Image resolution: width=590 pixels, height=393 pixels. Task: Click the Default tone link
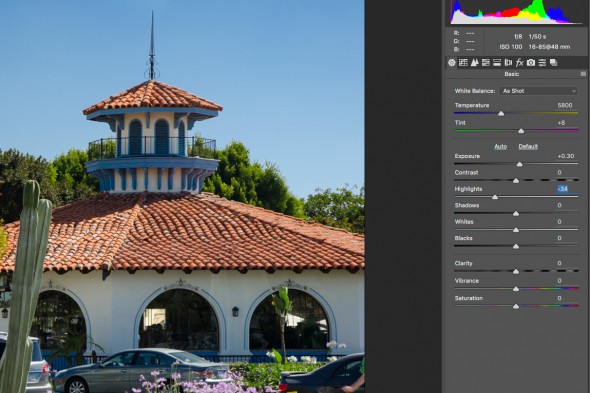pyautogui.click(x=528, y=146)
